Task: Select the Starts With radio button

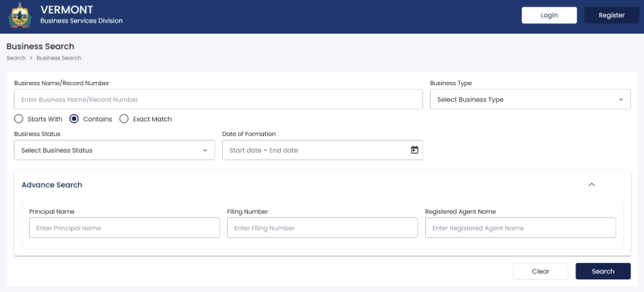Action: pos(19,119)
